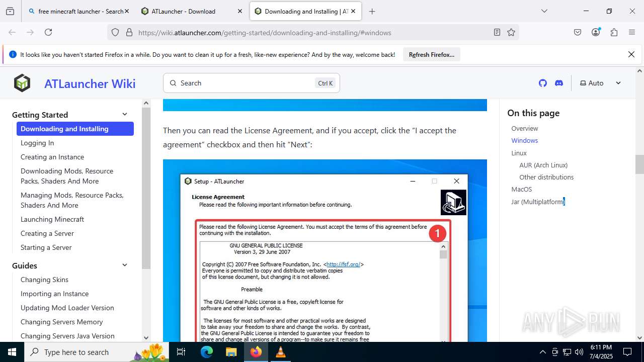This screenshot has height=362, width=644.
Task: Open VLC media player from taskbar
Action: tap(280, 352)
